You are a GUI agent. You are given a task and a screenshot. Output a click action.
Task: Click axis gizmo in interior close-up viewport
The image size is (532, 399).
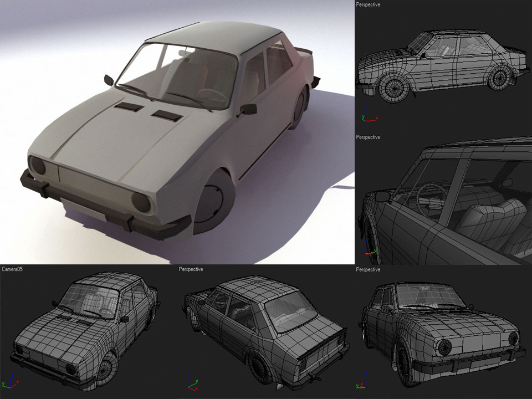pos(370,248)
